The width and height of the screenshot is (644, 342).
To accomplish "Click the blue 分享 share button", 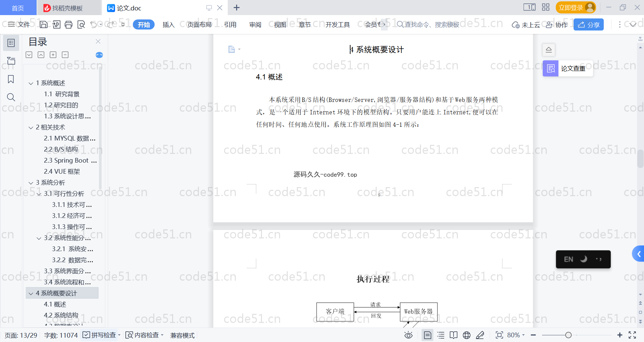I will pos(589,24).
